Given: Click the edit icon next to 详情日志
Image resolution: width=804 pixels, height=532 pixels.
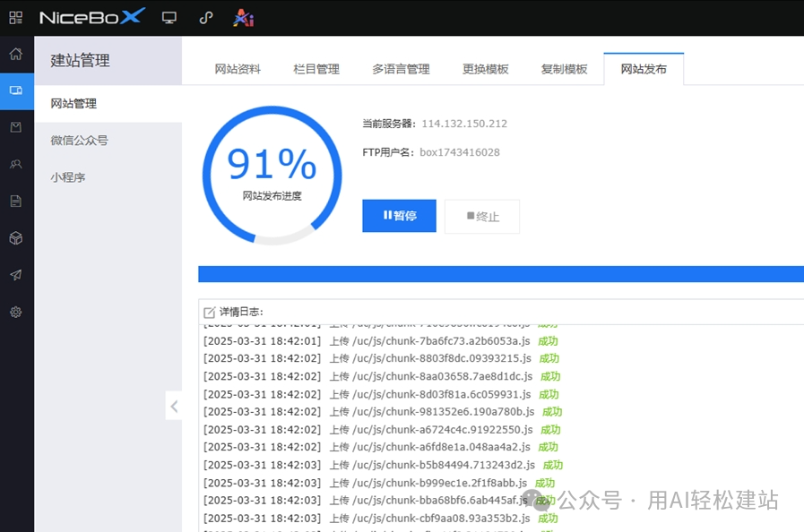Looking at the screenshot, I should coord(210,309).
